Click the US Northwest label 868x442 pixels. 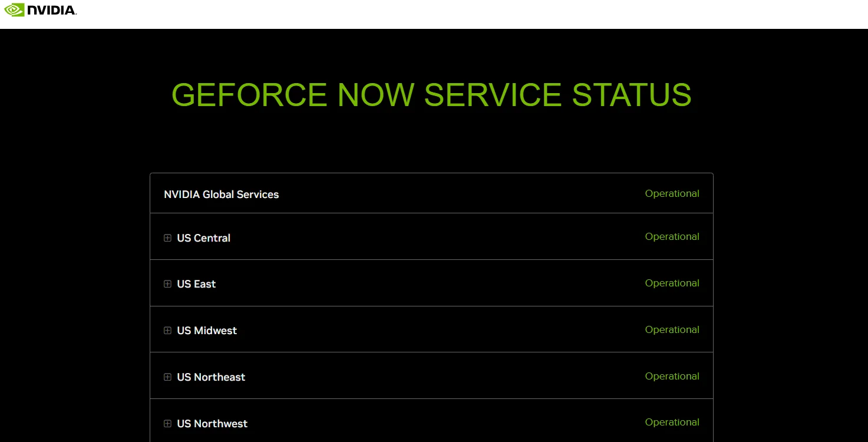[x=212, y=424]
